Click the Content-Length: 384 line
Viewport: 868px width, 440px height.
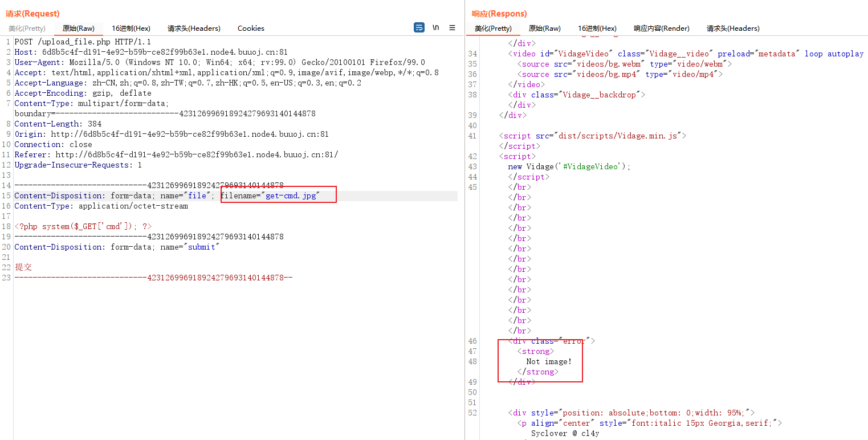point(58,124)
